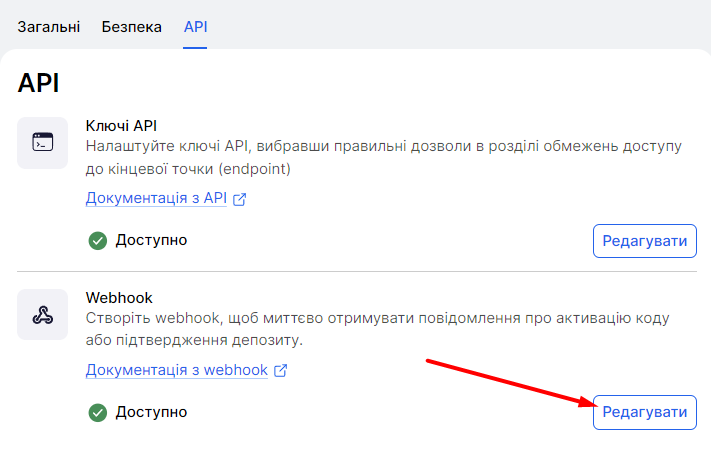Click the API keys terminal icon
Viewport: 711px width, 458px height.
click(x=42, y=143)
